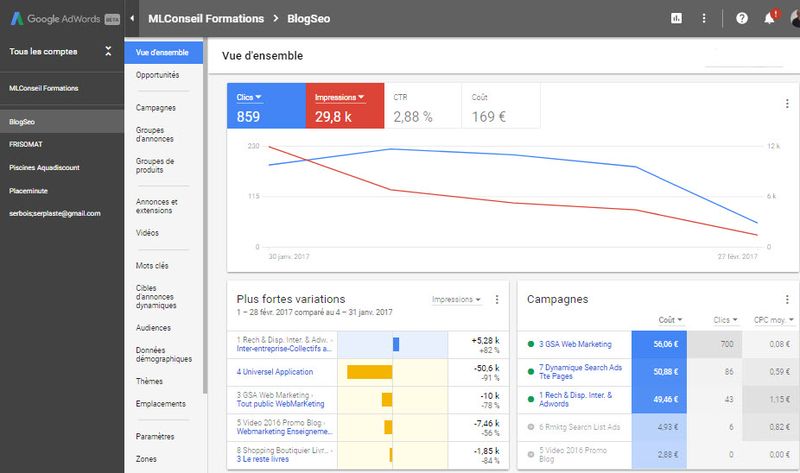Open Paramètres section
Image resolution: width=800 pixels, height=473 pixels.
click(x=155, y=436)
